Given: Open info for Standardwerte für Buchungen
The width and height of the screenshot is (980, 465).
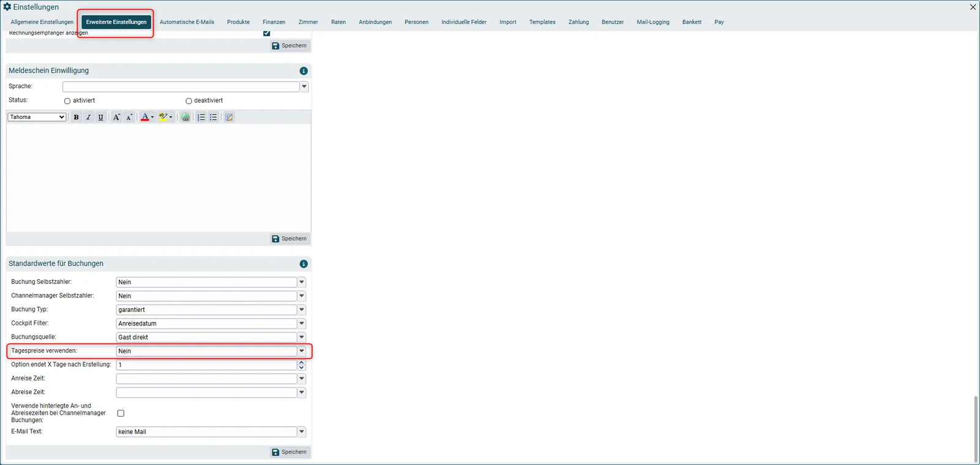Looking at the screenshot, I should point(304,264).
